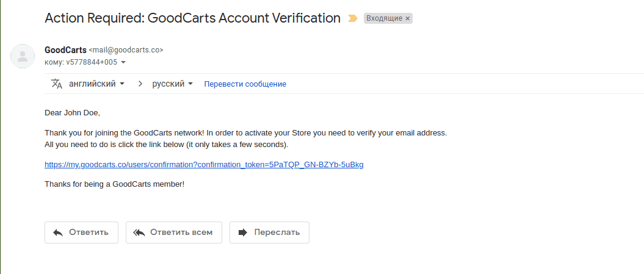The height and width of the screenshot is (274, 644).
Task: Open the GoodCarts confirmation token link
Action: pyautogui.click(x=204, y=165)
